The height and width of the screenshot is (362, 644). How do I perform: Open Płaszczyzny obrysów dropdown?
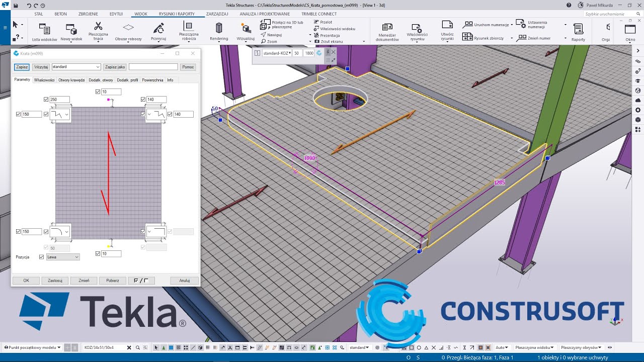point(582,347)
